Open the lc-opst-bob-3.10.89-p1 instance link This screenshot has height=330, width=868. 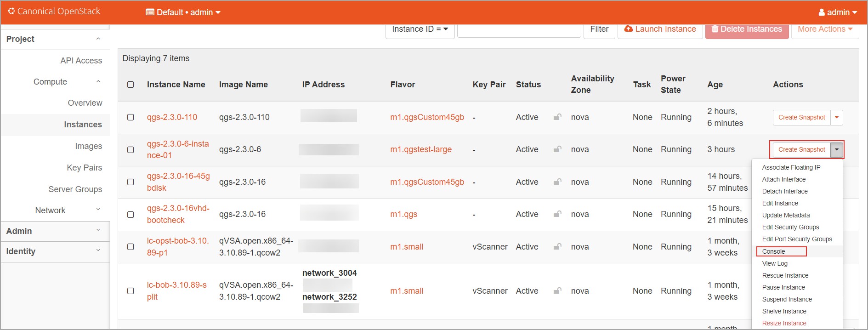pyautogui.click(x=178, y=247)
